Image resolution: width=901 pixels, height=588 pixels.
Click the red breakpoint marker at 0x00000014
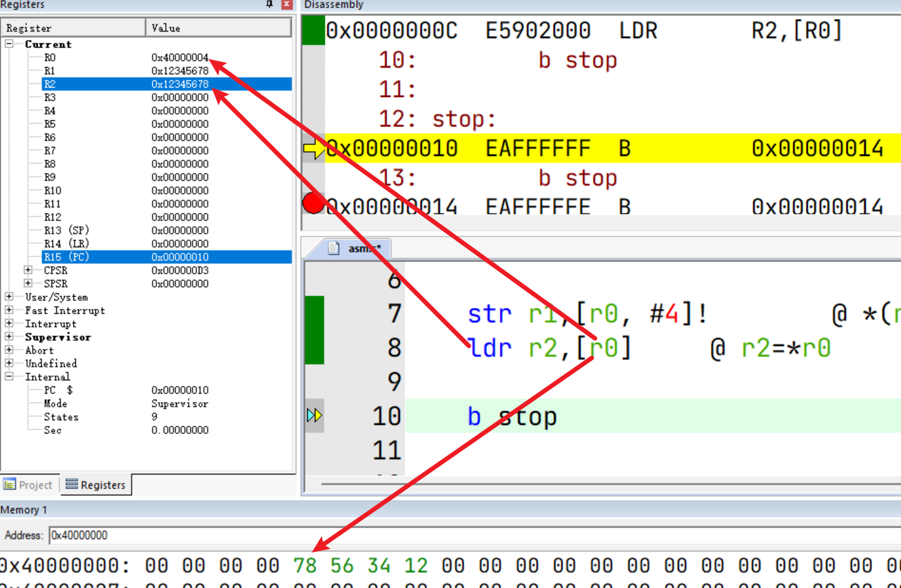(x=313, y=203)
